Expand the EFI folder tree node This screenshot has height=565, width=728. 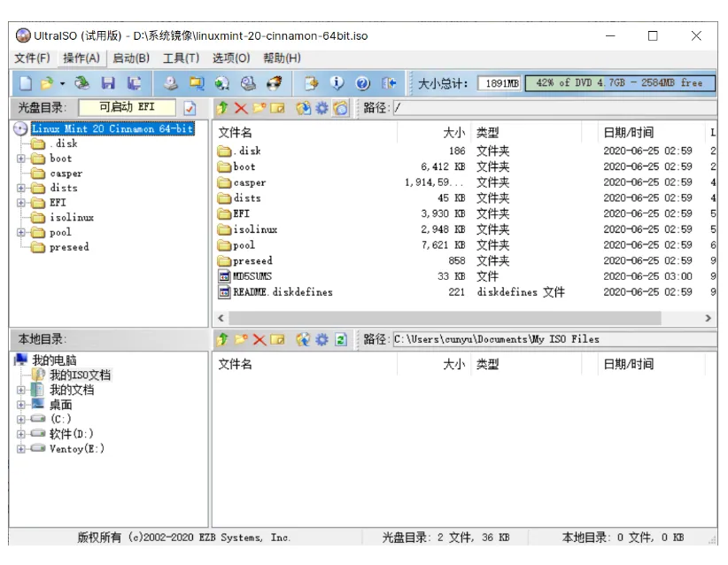click(21, 203)
